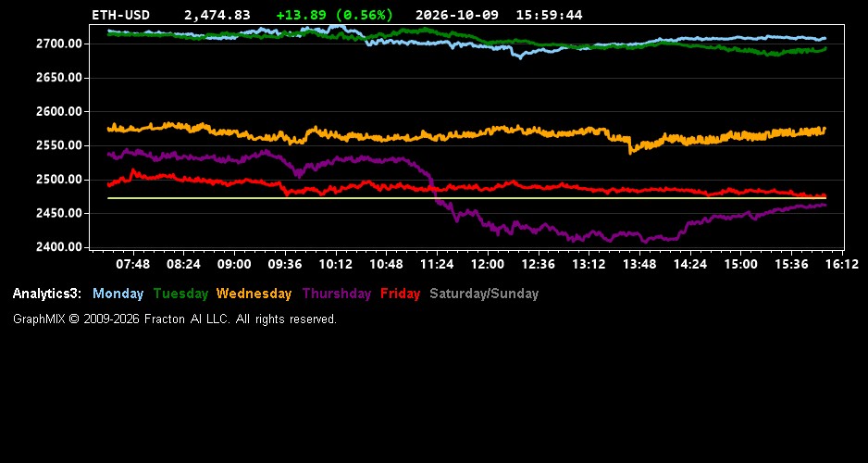Click the +13.89 (0.56%) change value

[334, 15]
